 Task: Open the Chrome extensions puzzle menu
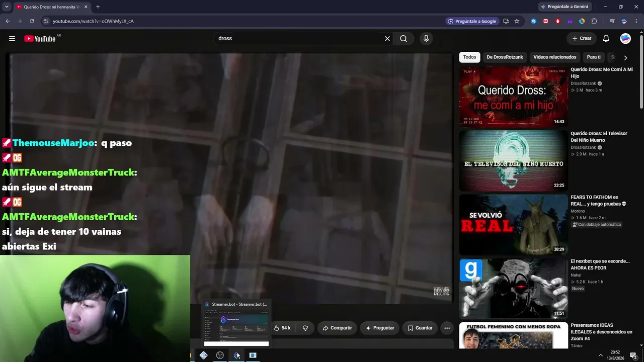[594, 21]
